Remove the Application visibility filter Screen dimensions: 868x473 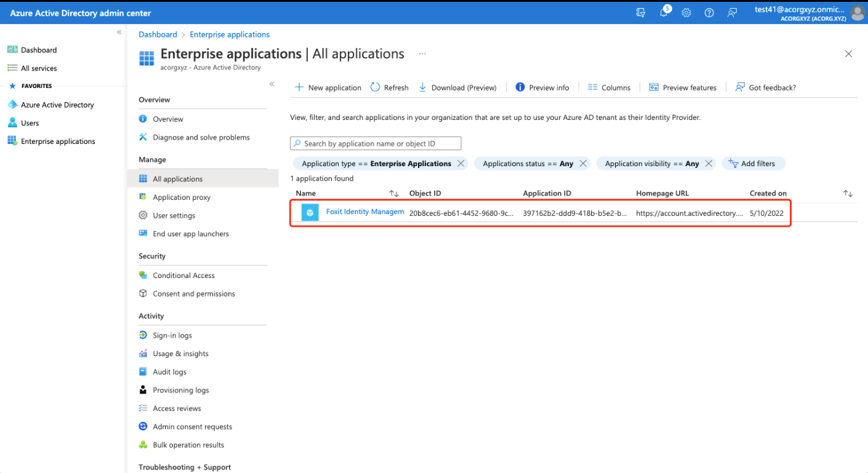pyautogui.click(x=709, y=164)
